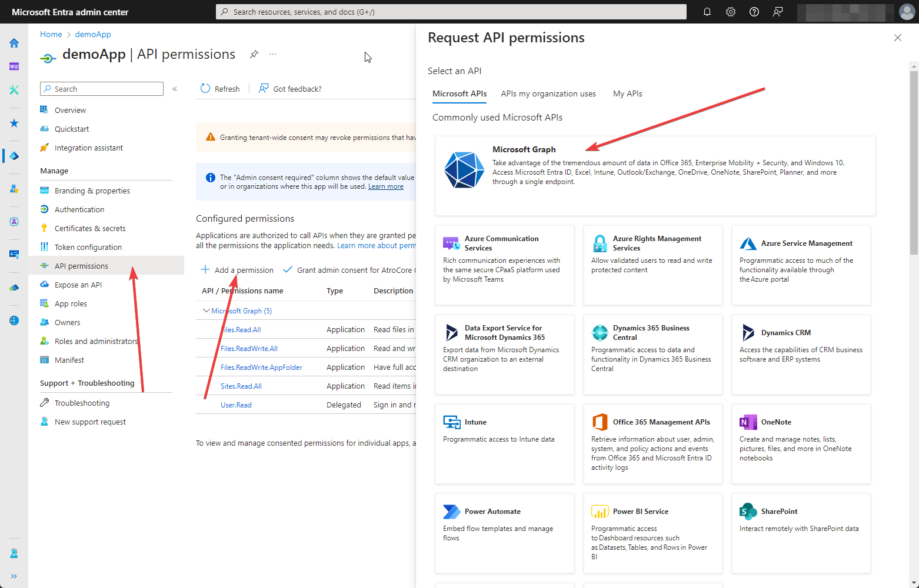Open the Home icon in left navigation rail
This screenshot has height=588, width=919.
[x=13, y=43]
